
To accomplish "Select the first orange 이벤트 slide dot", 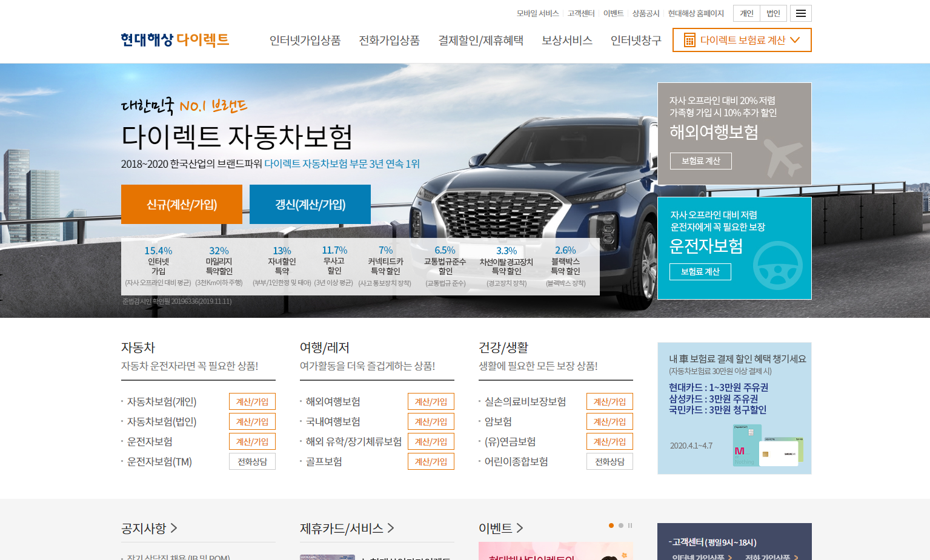I will tap(611, 525).
